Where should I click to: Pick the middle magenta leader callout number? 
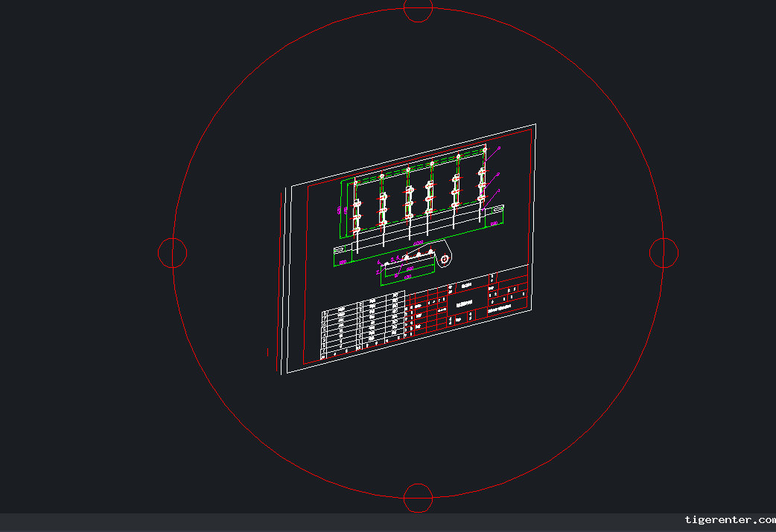(x=498, y=174)
